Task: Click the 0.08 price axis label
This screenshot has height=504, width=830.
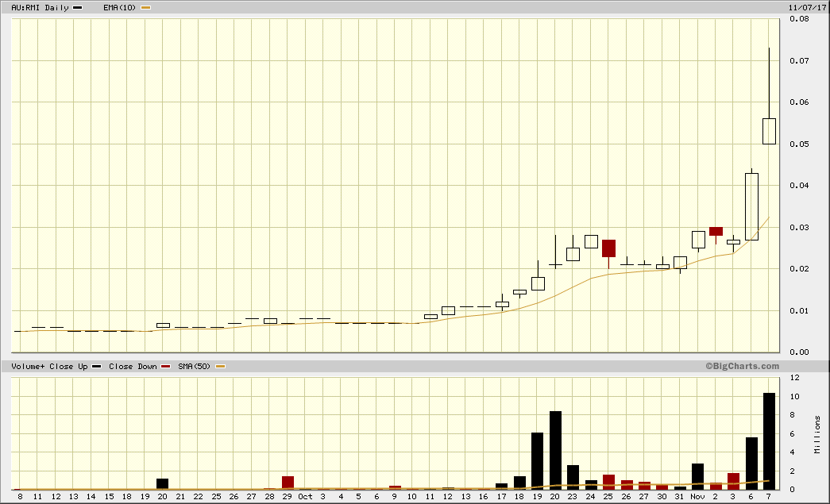Action: coord(799,19)
